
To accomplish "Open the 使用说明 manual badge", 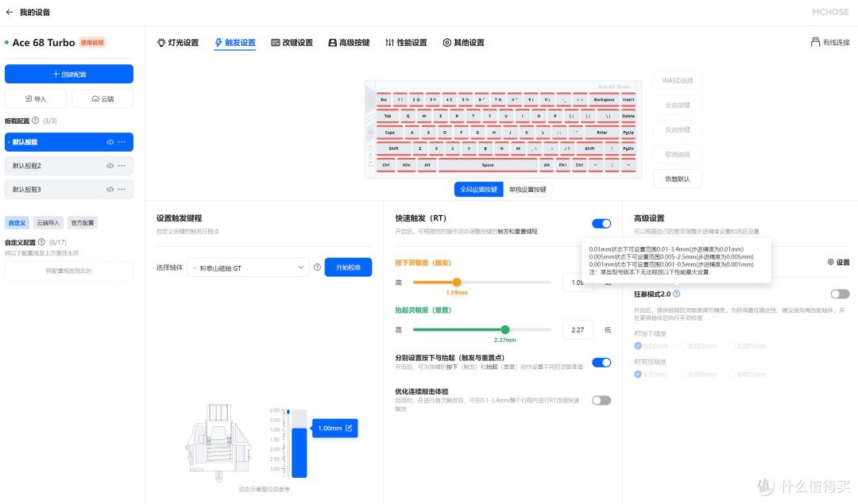I will point(92,43).
